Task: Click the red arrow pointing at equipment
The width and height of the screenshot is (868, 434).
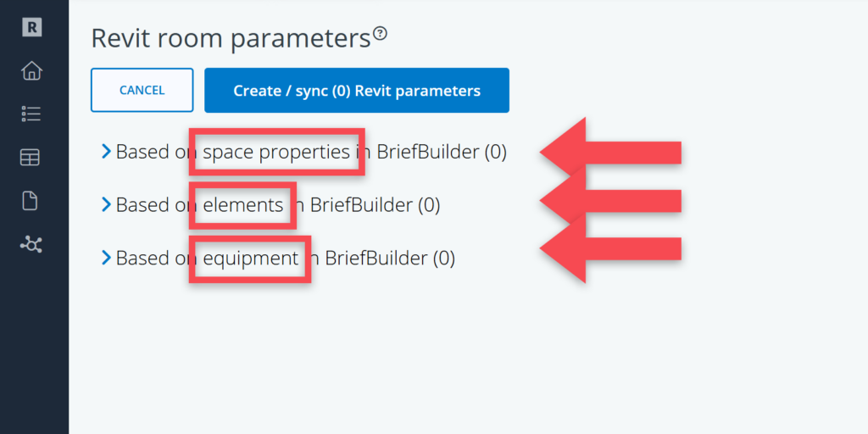Action: pos(610,248)
